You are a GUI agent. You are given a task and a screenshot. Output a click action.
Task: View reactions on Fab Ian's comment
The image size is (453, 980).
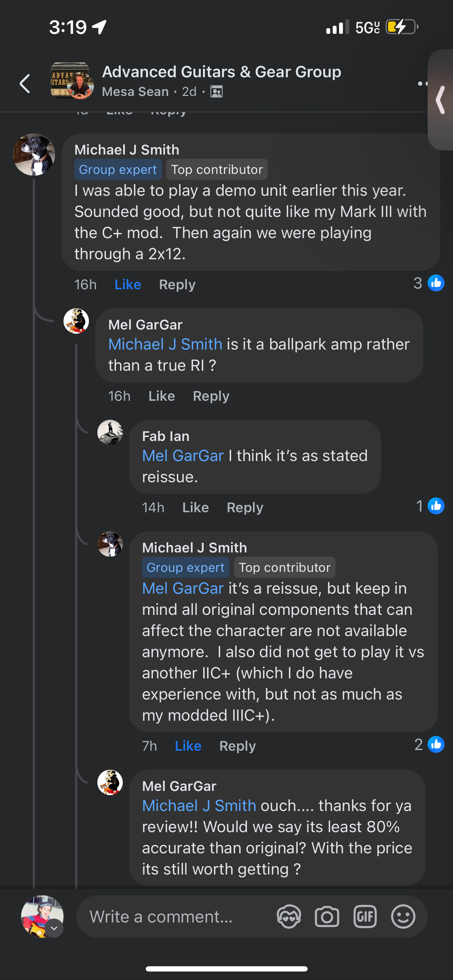point(435,506)
